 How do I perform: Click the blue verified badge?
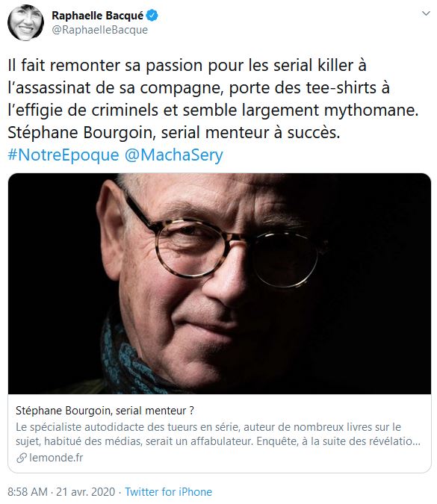(152, 16)
